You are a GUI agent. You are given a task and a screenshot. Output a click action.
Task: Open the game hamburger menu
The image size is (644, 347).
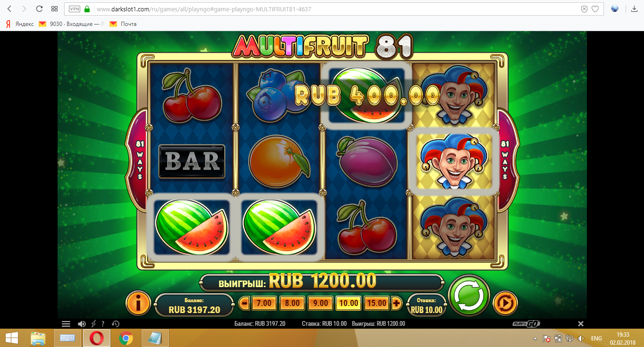click(66, 324)
